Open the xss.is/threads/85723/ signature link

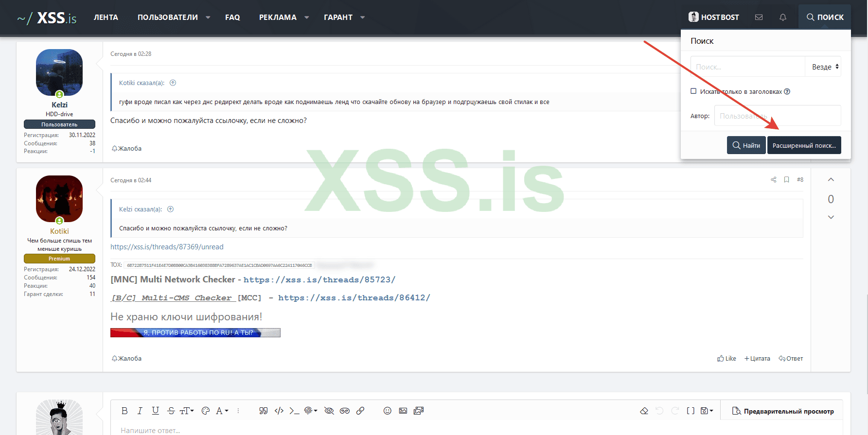point(319,279)
